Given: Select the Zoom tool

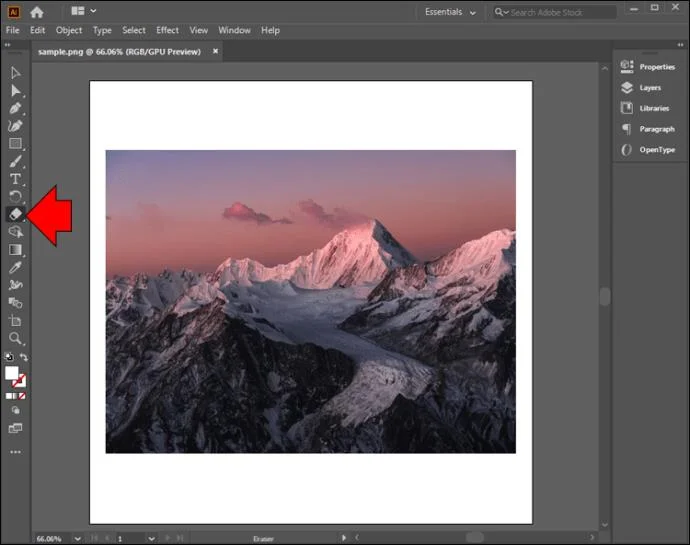Looking at the screenshot, I should click(15, 339).
